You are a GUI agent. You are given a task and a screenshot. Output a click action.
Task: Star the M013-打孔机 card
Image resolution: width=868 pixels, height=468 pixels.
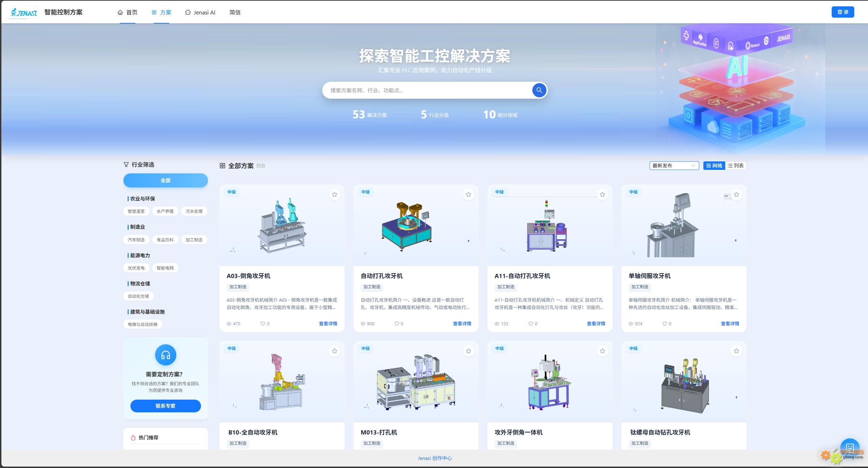tap(468, 351)
